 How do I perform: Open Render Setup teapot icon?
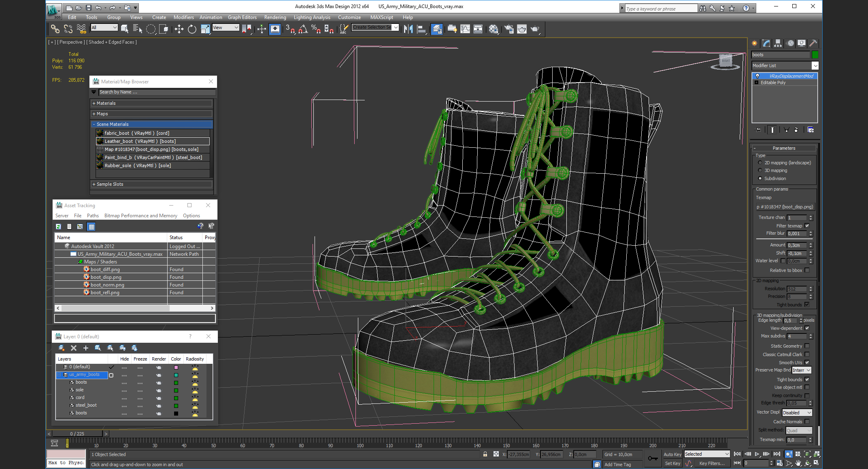pos(509,29)
